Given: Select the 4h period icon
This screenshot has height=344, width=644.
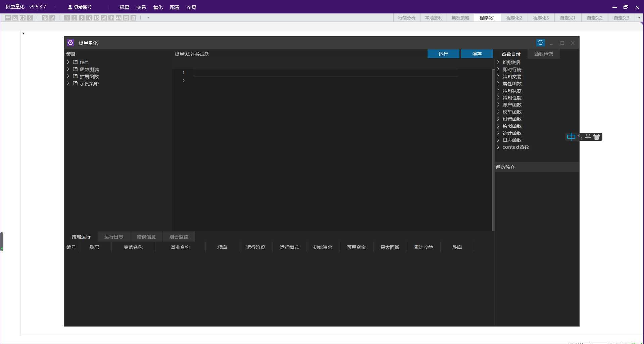Looking at the screenshot, I should coord(118,18).
